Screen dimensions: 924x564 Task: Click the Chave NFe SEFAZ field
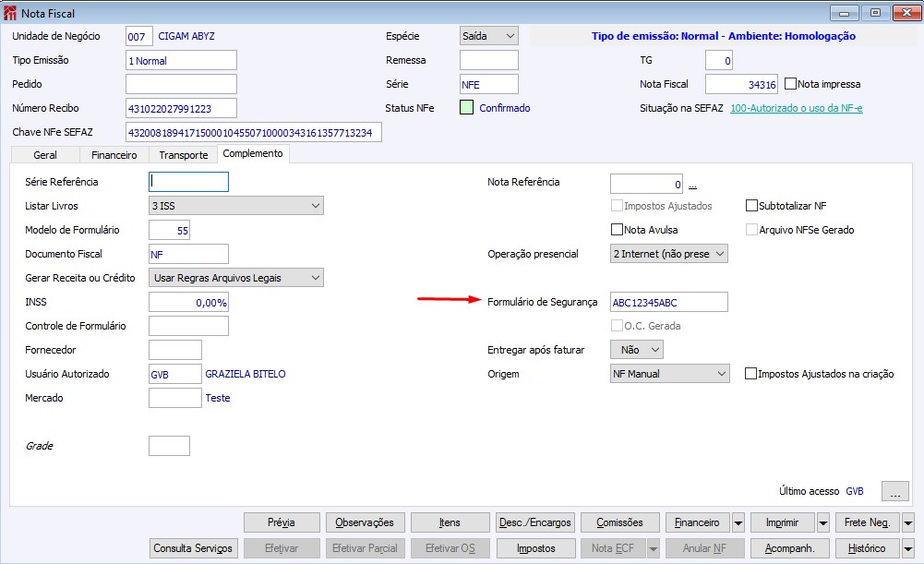[x=254, y=133]
